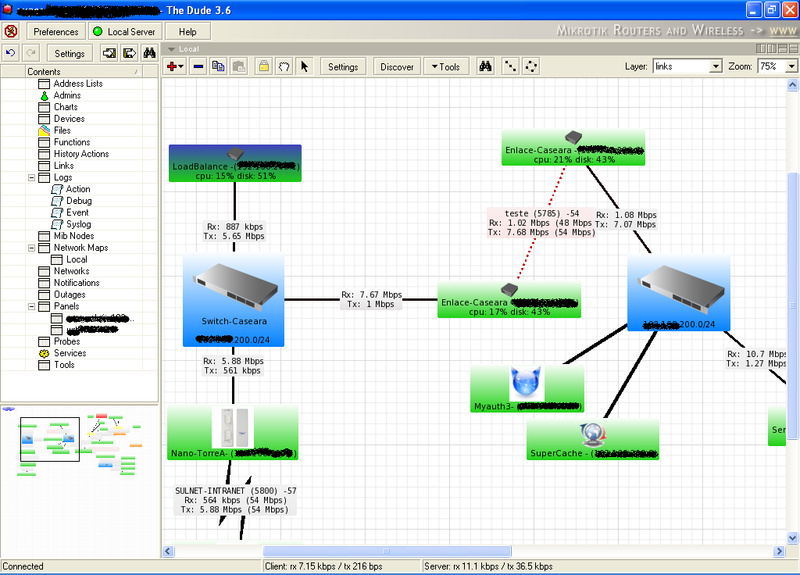
Task: Open Probes in Contents tree
Action: click(67, 342)
